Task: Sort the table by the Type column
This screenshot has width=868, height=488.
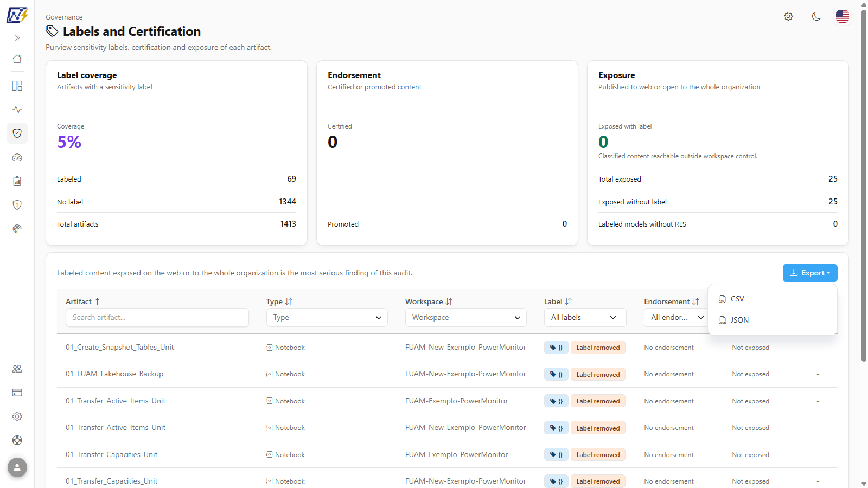Action: pos(279,301)
